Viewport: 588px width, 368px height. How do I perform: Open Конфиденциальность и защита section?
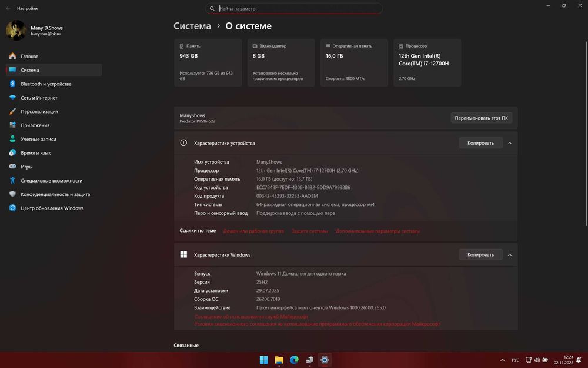(54, 194)
